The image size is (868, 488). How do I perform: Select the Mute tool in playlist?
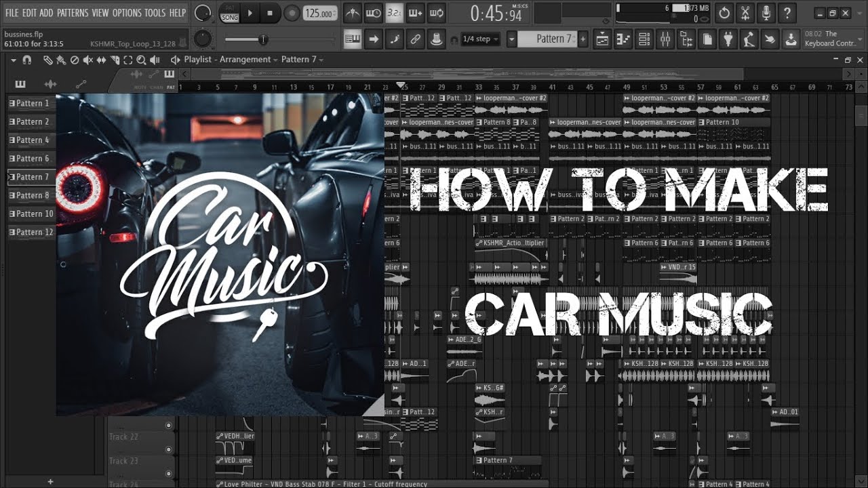[87, 60]
